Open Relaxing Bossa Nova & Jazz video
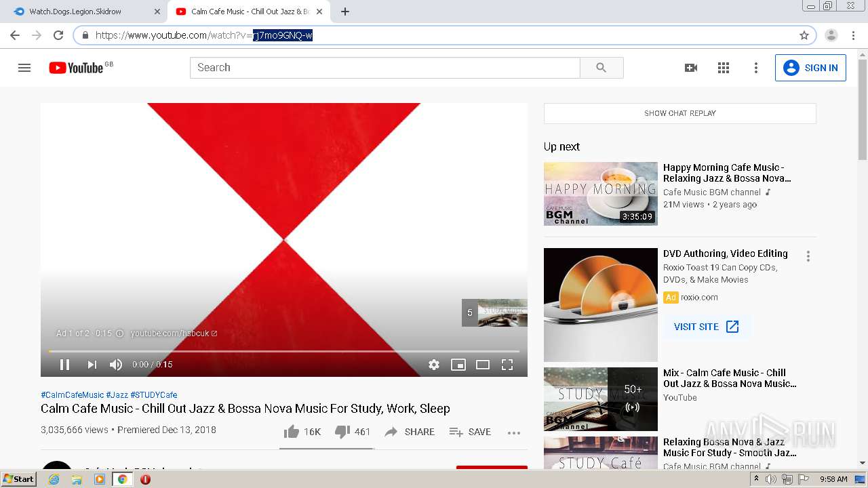 (x=730, y=447)
